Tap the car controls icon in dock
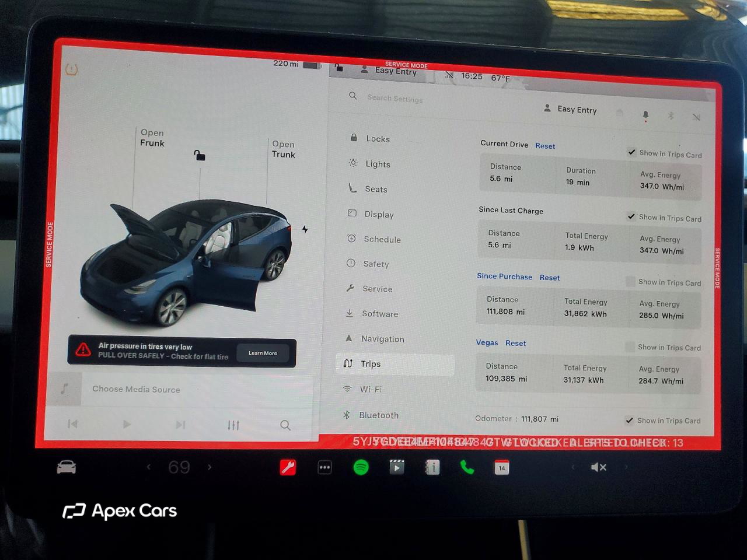Image resolution: width=747 pixels, height=560 pixels. point(66,467)
